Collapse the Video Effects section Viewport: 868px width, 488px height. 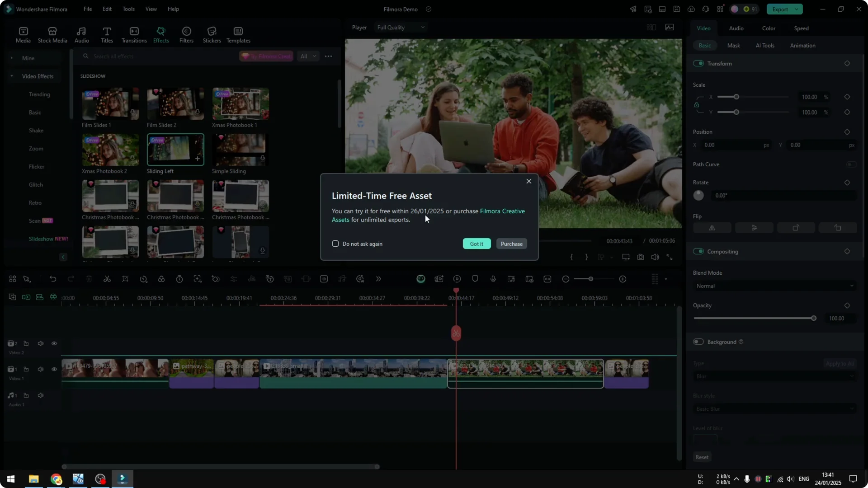pos(12,76)
